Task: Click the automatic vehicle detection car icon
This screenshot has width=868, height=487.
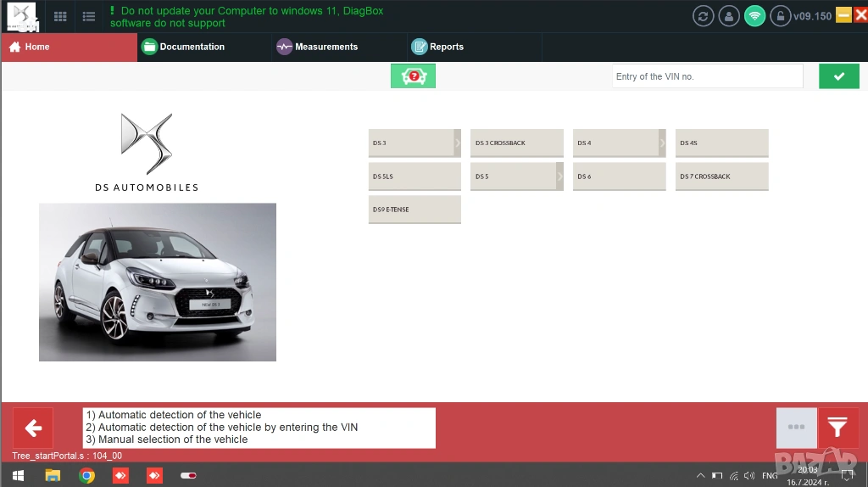Action: click(x=413, y=76)
